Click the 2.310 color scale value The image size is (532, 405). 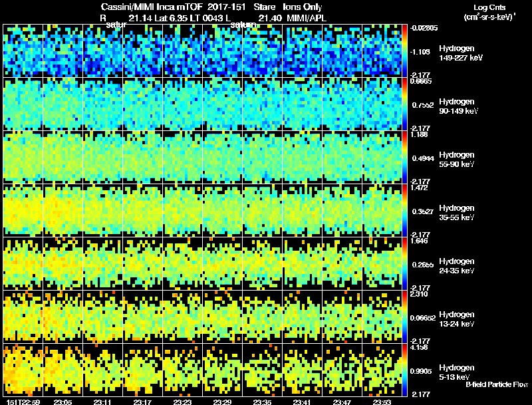(419, 294)
